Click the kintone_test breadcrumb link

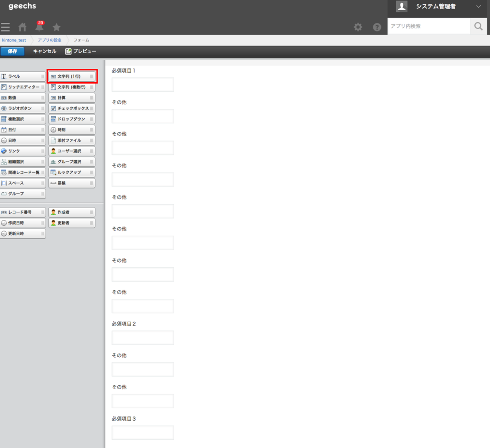(x=14, y=40)
